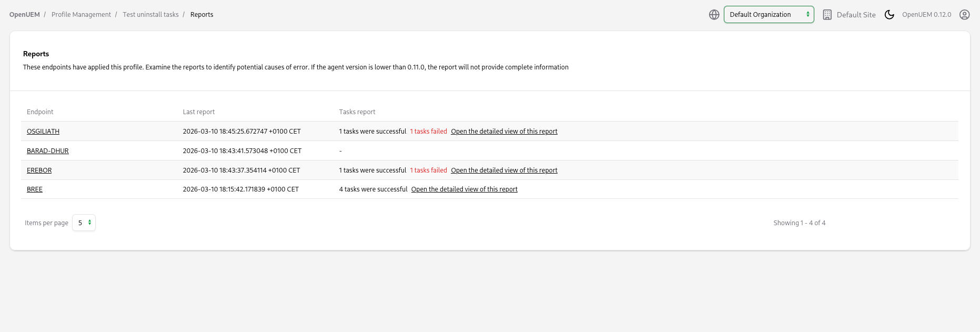The image size is (980, 332).
Task: Open the user account profile icon
Action: coord(964,15)
